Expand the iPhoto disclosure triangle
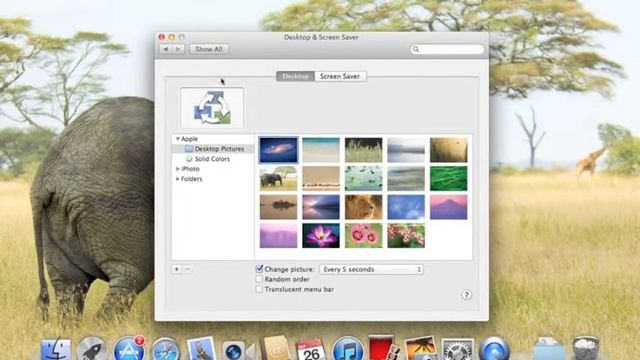 [x=178, y=169]
